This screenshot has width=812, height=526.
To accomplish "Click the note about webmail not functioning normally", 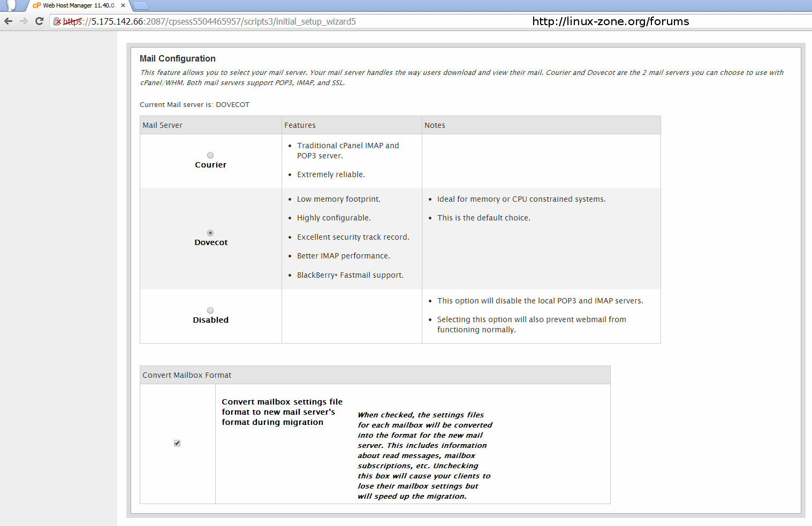I will tap(532, 324).
